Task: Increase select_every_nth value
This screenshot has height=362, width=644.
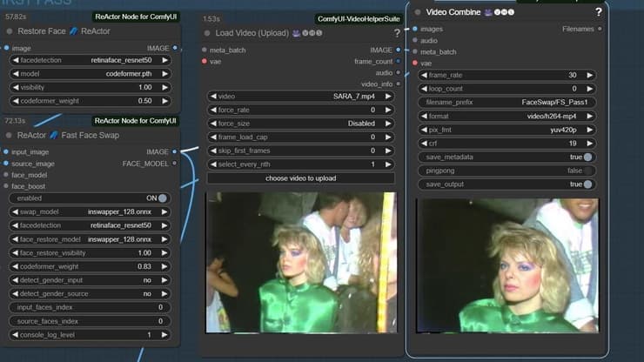Action: (388, 164)
